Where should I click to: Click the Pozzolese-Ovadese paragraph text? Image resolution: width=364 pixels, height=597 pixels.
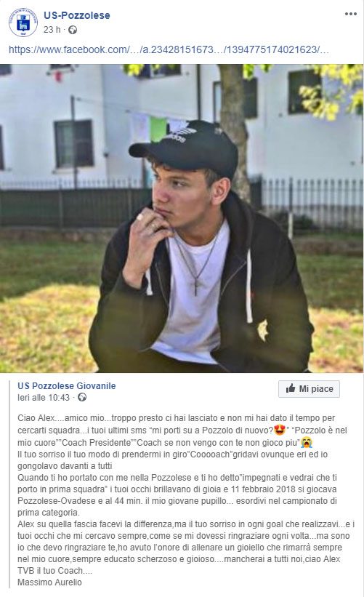pos(177,494)
